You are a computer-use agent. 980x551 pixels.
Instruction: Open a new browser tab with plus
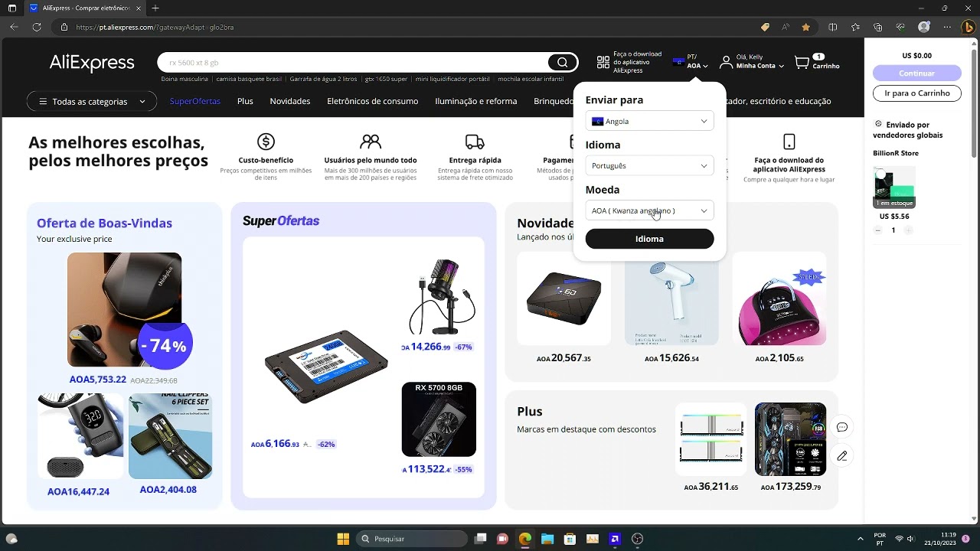point(155,8)
